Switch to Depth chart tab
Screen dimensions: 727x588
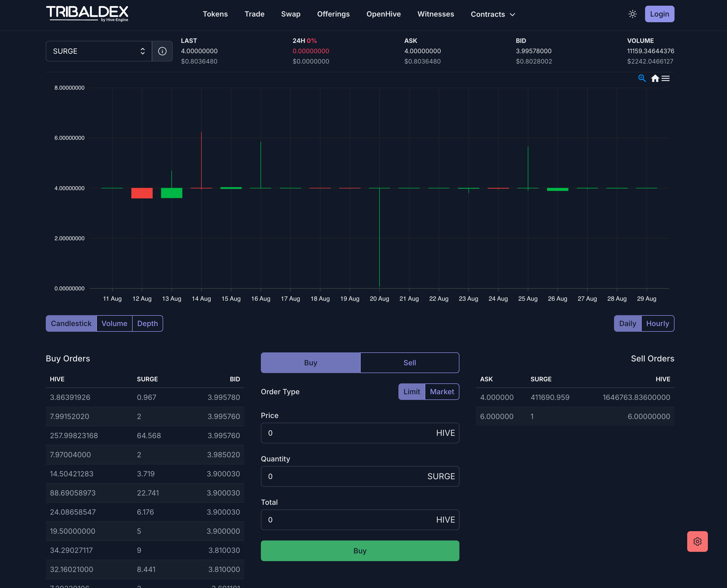147,323
